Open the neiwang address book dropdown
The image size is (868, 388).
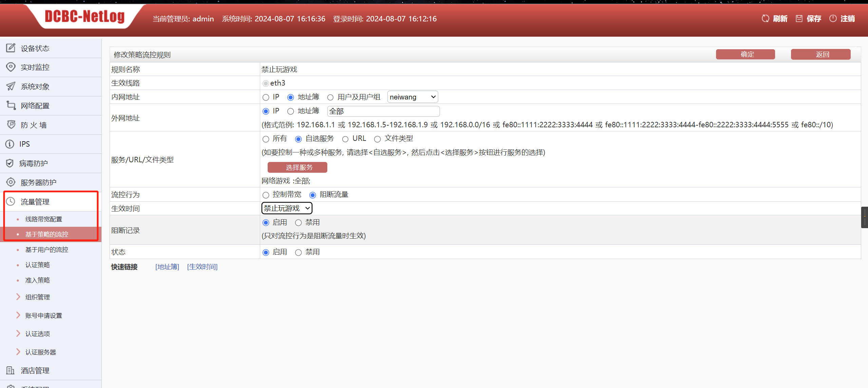coord(412,97)
